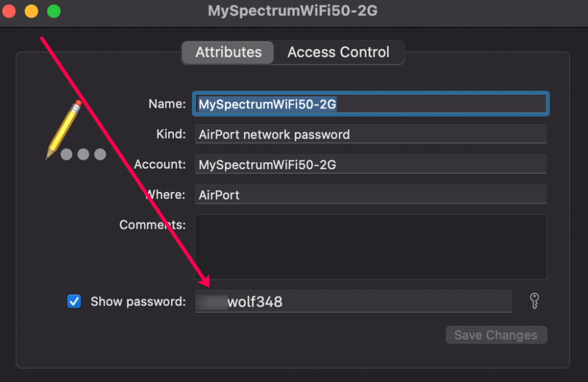Image resolution: width=588 pixels, height=382 pixels.
Task: Click the pencil keychain item icon
Action: (x=65, y=127)
